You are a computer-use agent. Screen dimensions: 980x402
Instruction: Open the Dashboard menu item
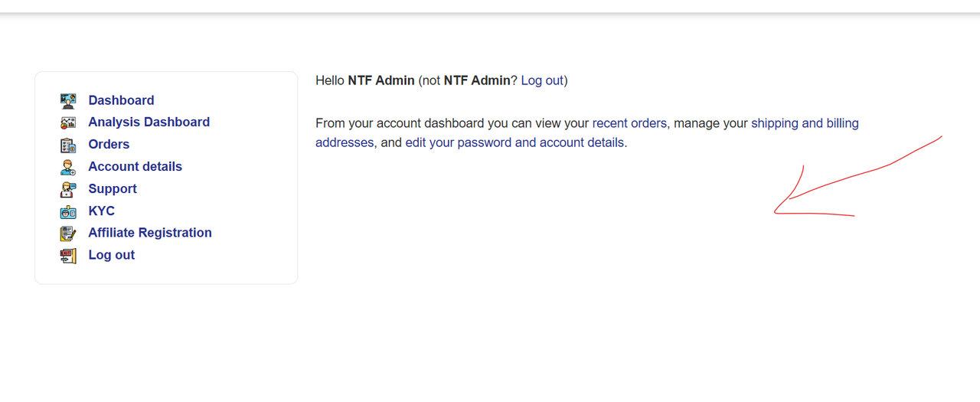click(x=121, y=100)
